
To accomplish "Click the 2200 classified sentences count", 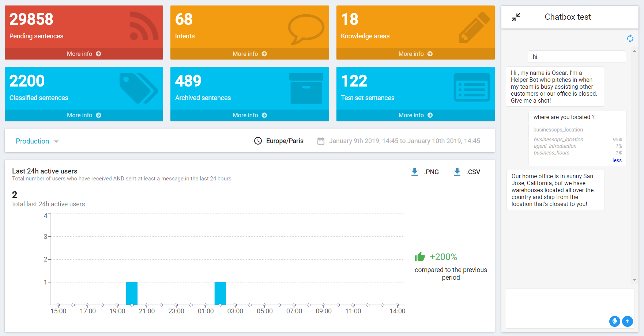I will click(x=27, y=81).
